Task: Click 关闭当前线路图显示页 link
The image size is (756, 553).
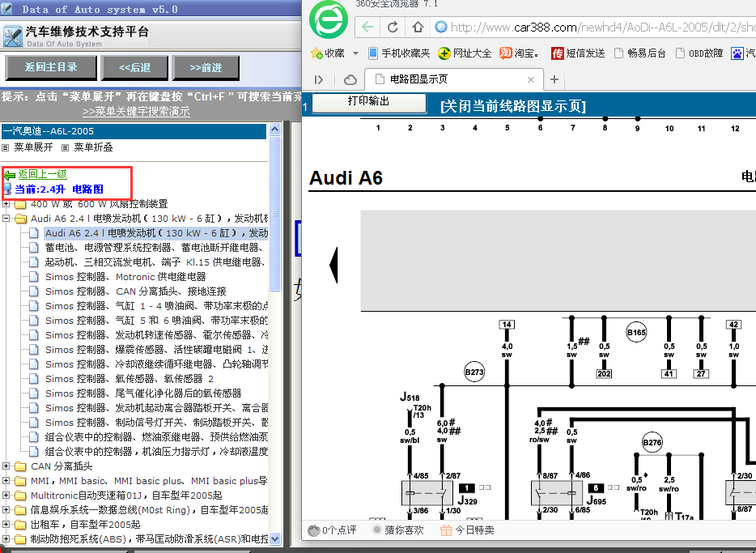Action: pos(513,106)
